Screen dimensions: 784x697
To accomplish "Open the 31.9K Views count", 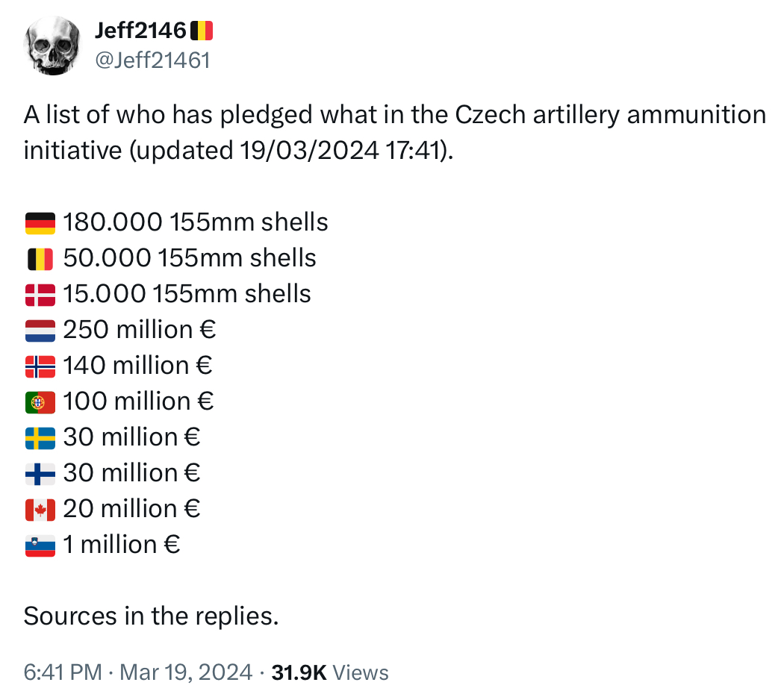I will pos(329,672).
